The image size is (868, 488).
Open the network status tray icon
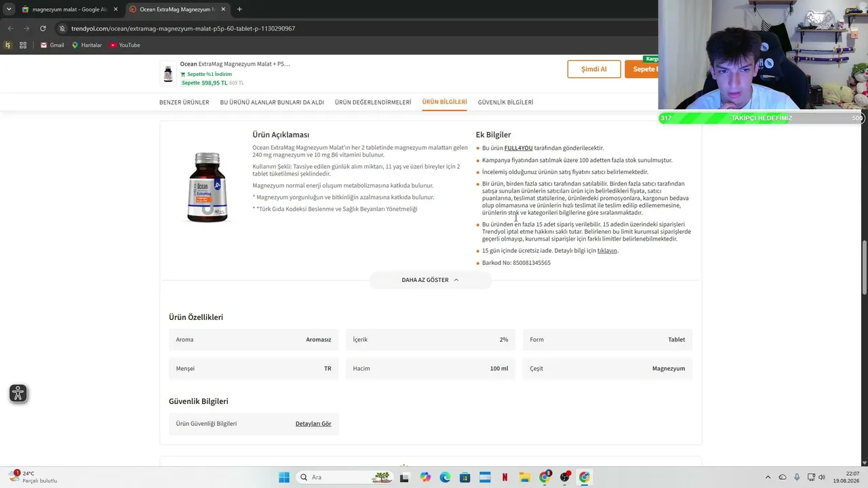click(810, 477)
